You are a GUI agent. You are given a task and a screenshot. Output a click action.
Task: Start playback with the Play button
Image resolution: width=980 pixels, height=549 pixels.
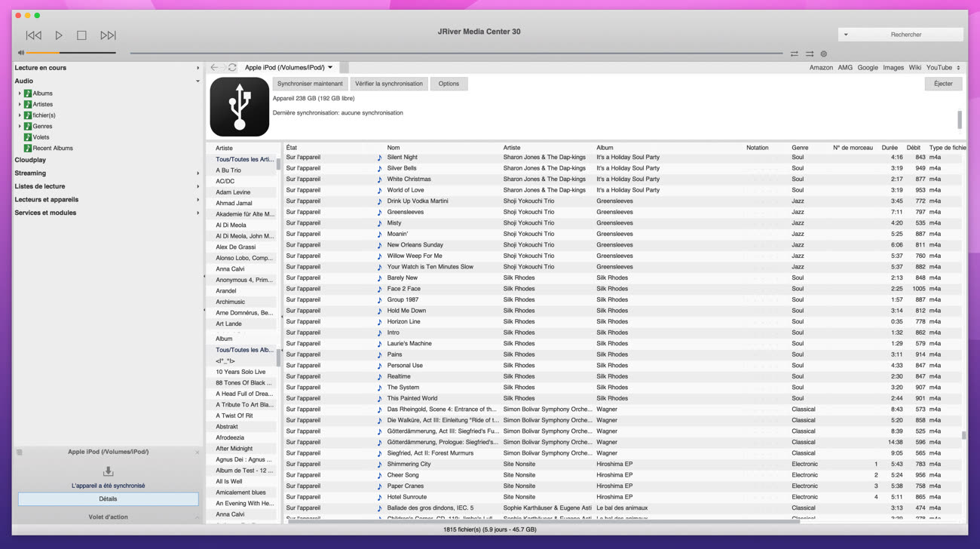pyautogui.click(x=59, y=35)
